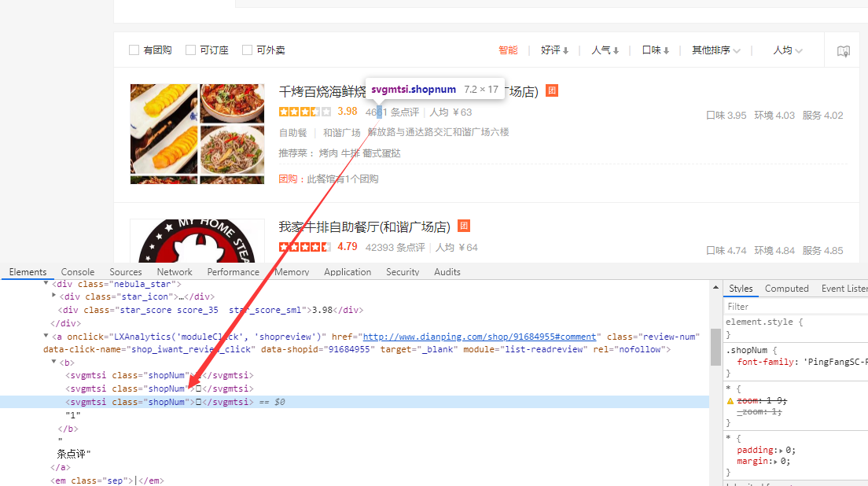Click the 团 badge beside 千烤百烧 restaurant

coord(552,90)
